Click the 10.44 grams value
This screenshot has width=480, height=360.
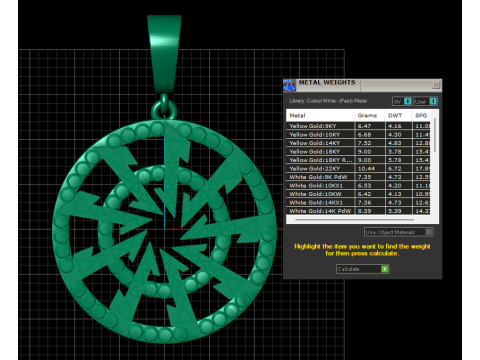pos(366,169)
